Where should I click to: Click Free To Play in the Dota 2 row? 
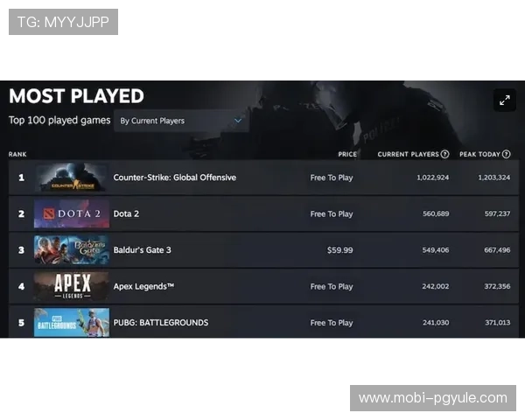click(x=332, y=214)
